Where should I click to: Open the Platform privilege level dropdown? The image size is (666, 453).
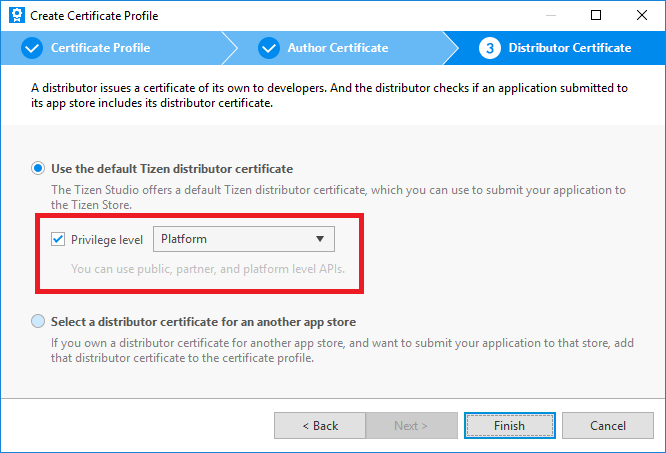(x=243, y=239)
